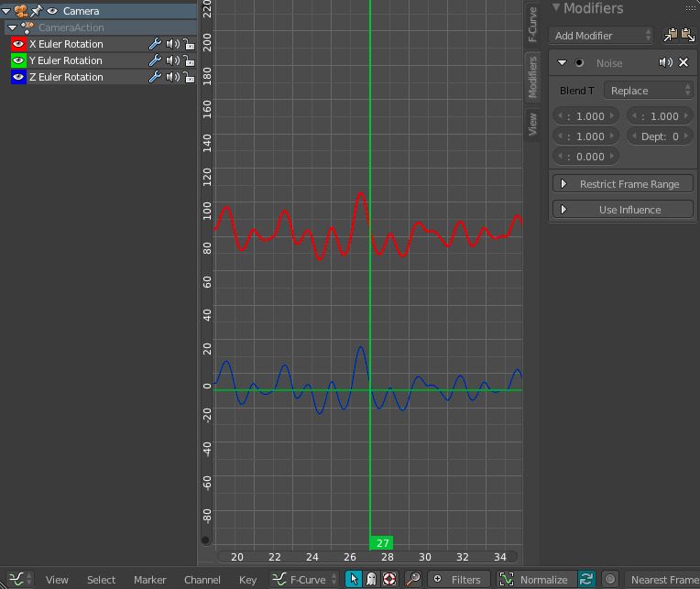Open the Marker menu
700x589 pixels.
(x=149, y=579)
